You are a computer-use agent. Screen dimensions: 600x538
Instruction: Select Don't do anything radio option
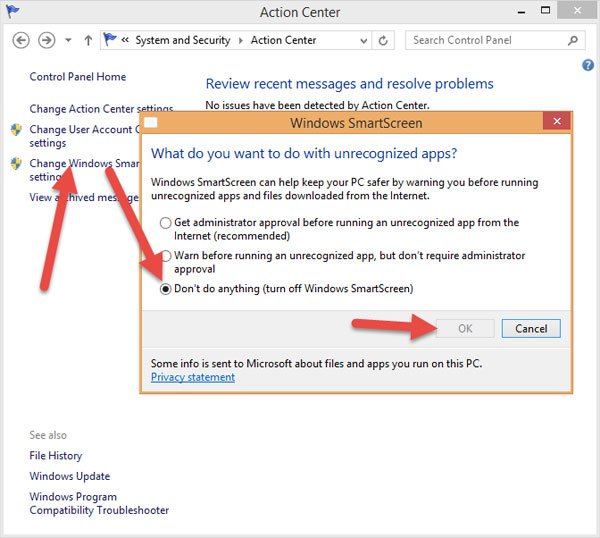click(165, 289)
